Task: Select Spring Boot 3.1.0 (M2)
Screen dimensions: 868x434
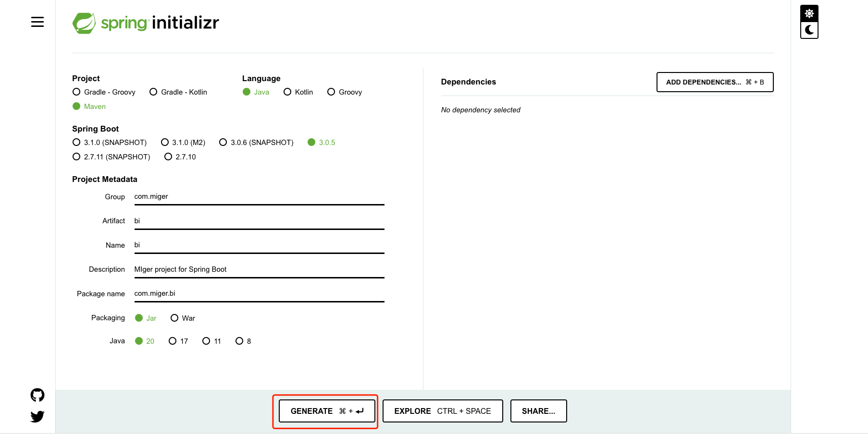Action: coord(183,143)
